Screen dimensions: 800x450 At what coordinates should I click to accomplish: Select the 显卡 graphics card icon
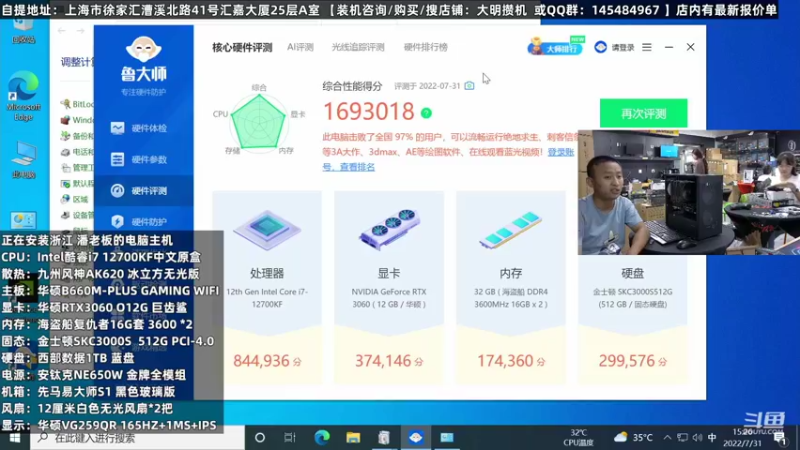pyautogui.click(x=389, y=229)
